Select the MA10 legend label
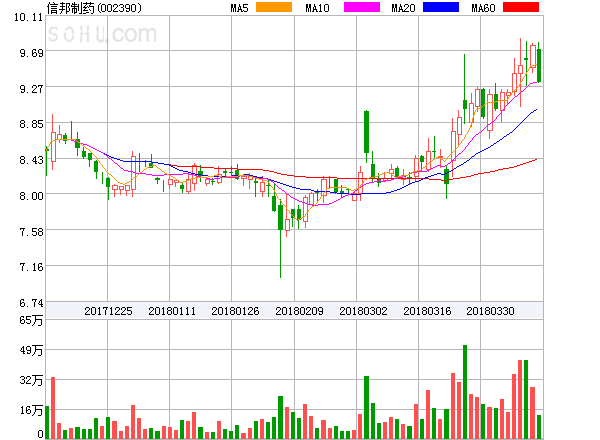 coord(317,8)
